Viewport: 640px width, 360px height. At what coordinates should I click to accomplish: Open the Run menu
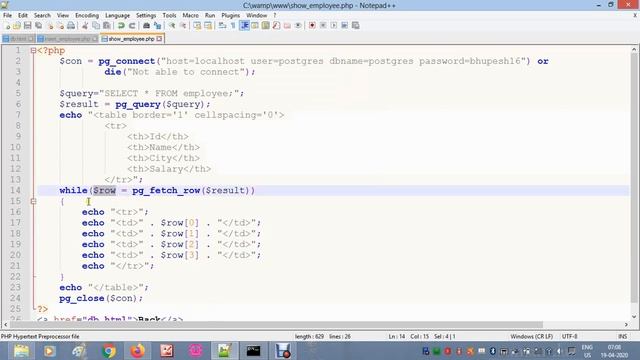point(210,16)
